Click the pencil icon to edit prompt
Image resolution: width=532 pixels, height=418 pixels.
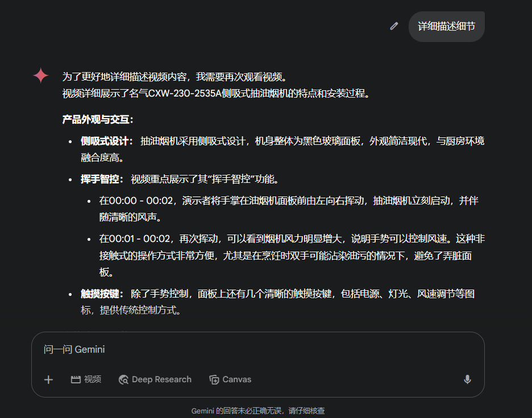394,26
